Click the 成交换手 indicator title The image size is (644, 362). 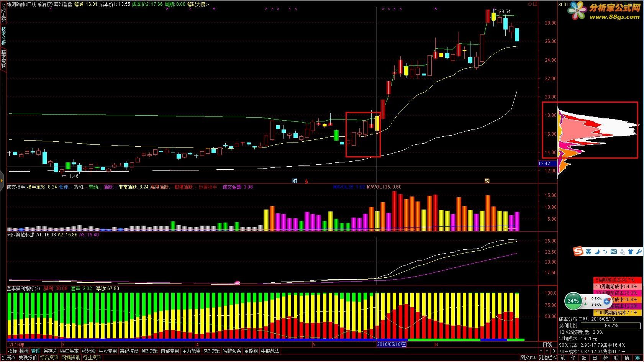[x=16, y=187]
